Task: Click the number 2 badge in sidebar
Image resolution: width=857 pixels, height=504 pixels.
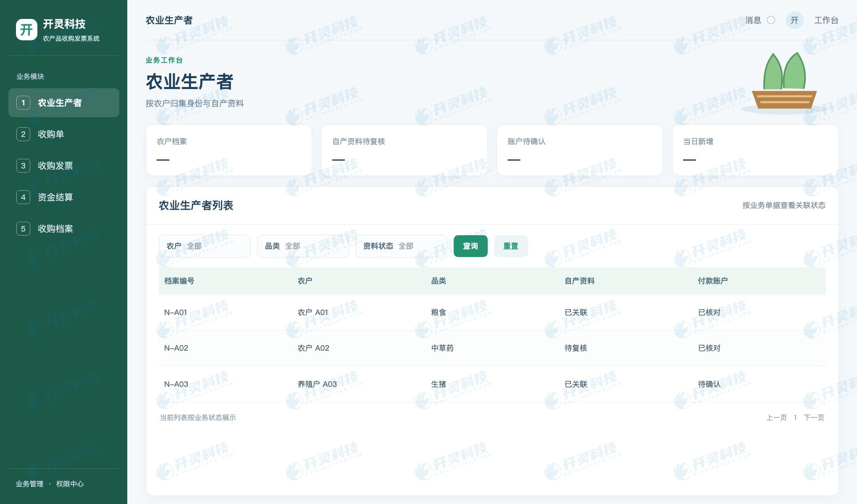Action: 23,134
